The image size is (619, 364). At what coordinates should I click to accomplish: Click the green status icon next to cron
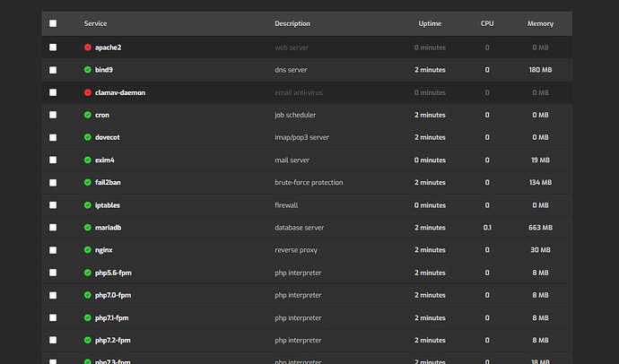88,115
